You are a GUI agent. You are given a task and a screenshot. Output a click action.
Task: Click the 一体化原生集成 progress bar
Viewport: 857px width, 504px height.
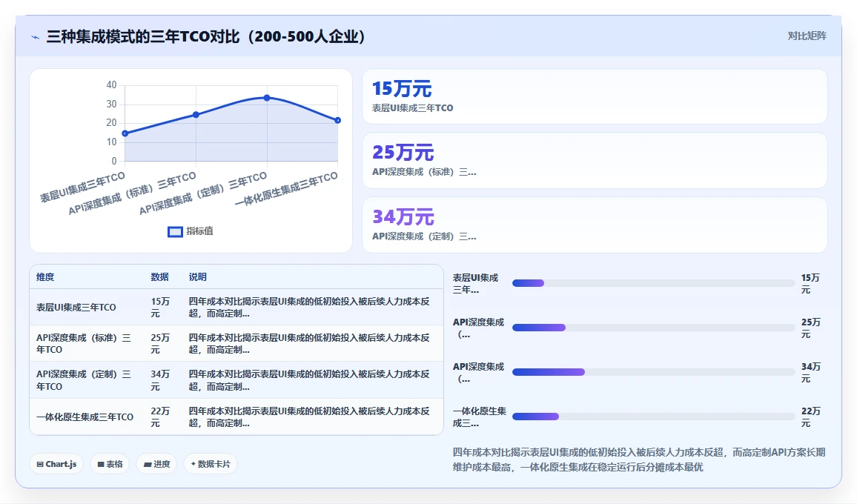click(653, 417)
